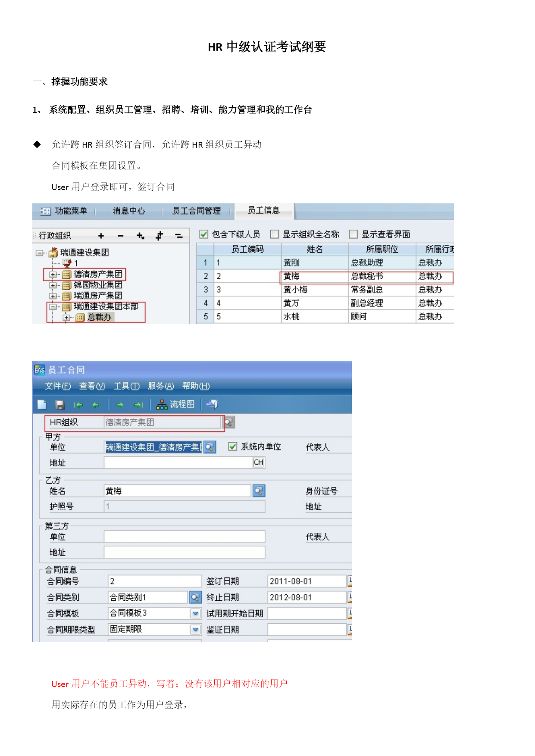Expand the 总裁办 tree node

pyautogui.click(x=66, y=318)
